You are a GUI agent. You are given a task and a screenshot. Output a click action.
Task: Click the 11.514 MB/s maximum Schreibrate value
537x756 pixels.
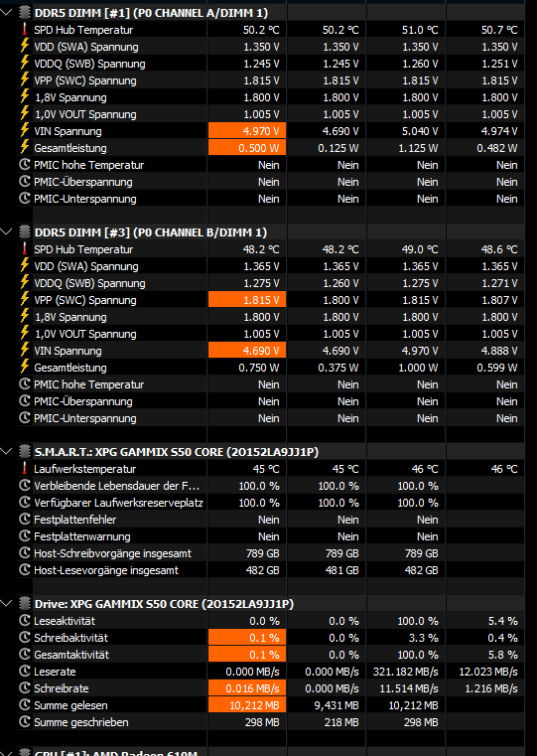[409, 688]
